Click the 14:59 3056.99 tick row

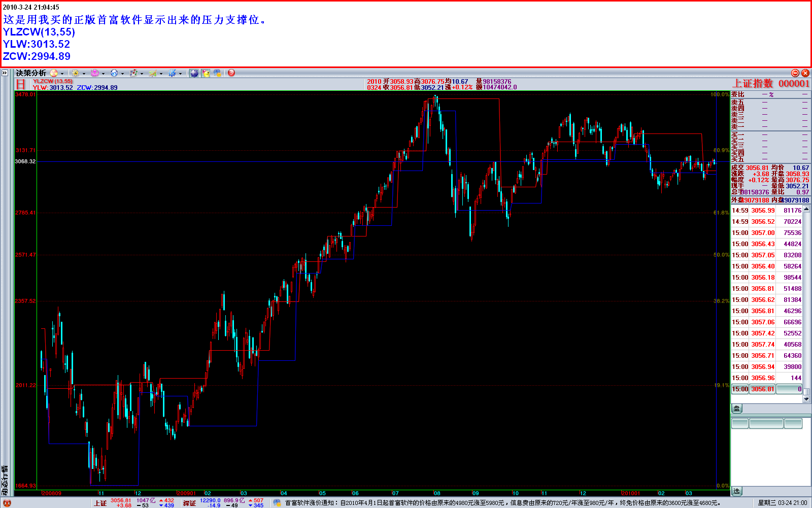[766, 211]
